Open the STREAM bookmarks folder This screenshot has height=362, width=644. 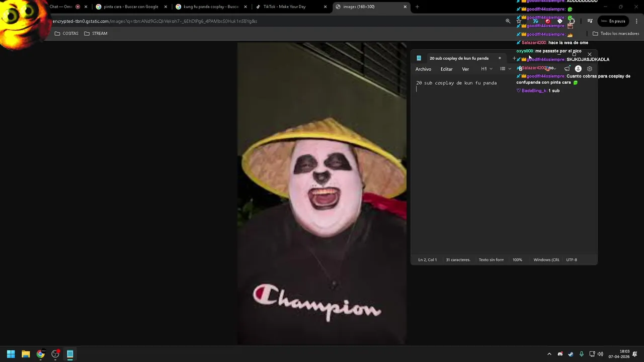point(96,33)
